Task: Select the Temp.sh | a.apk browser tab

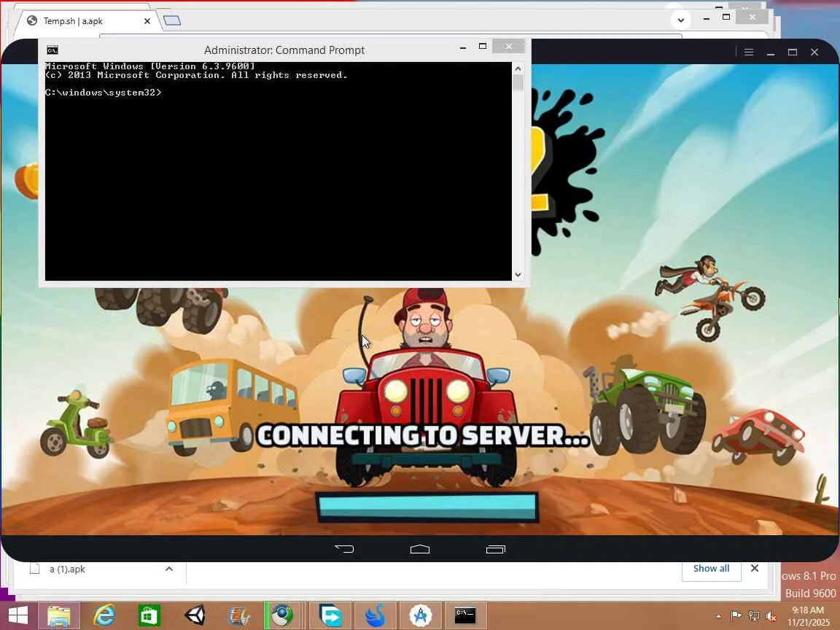Action: (86, 21)
